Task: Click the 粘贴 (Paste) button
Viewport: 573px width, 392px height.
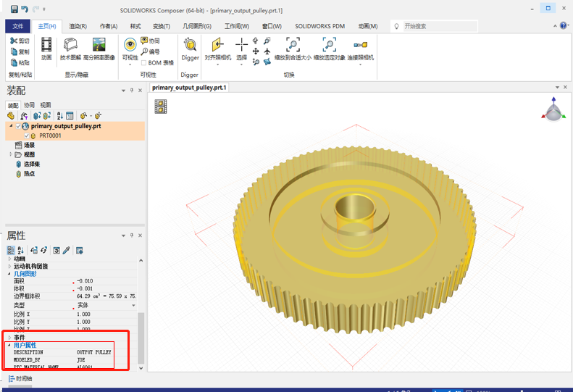Action: [20, 63]
